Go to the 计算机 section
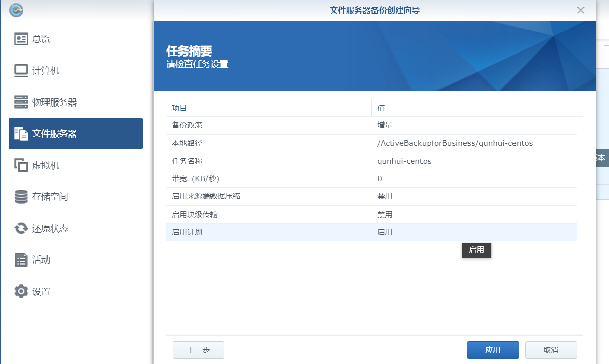Screen dimensions: 609x364 tap(75, 71)
